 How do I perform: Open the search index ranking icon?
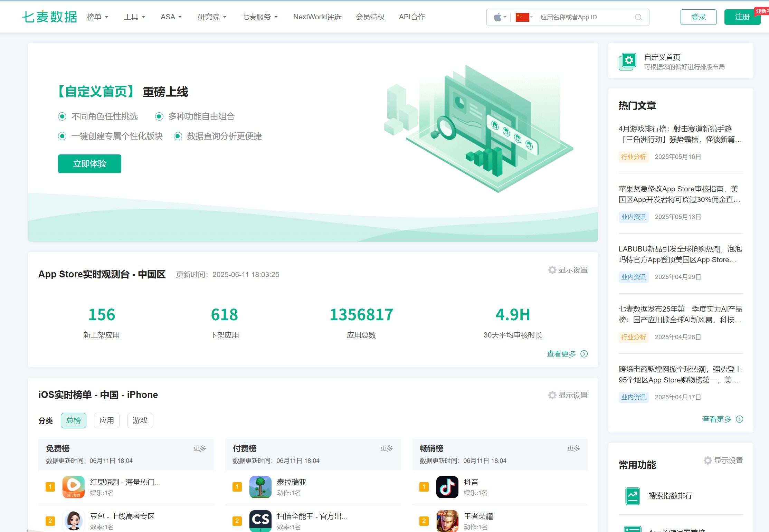632,496
